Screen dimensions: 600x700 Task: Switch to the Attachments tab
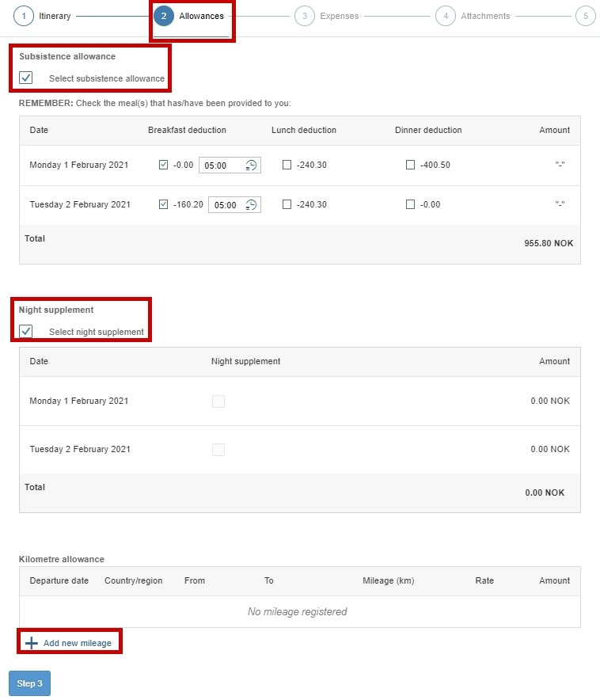click(x=485, y=16)
